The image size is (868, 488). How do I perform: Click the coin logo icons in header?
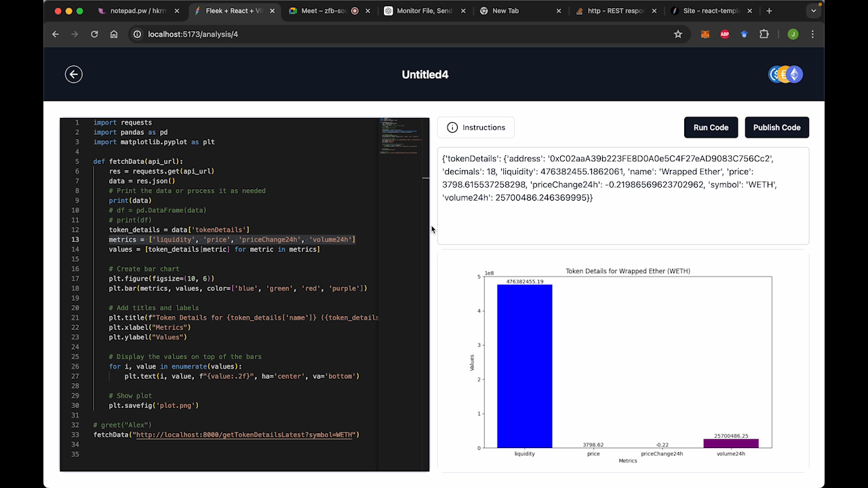coord(785,75)
